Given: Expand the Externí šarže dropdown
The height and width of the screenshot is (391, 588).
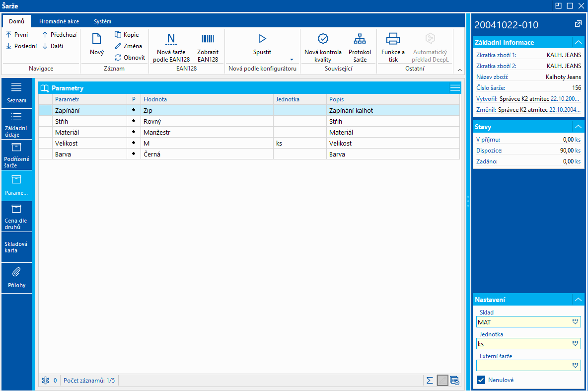Looking at the screenshot, I should [576, 366].
